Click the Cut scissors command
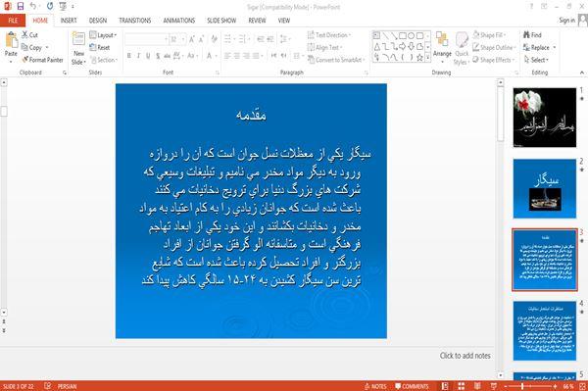Image resolution: width=588 pixels, height=391 pixels. (29, 35)
